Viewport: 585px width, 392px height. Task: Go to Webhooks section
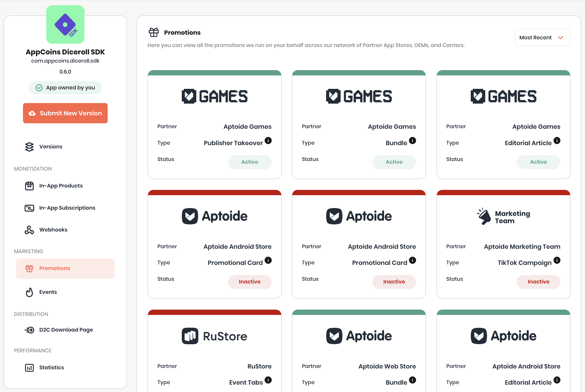pyautogui.click(x=53, y=230)
